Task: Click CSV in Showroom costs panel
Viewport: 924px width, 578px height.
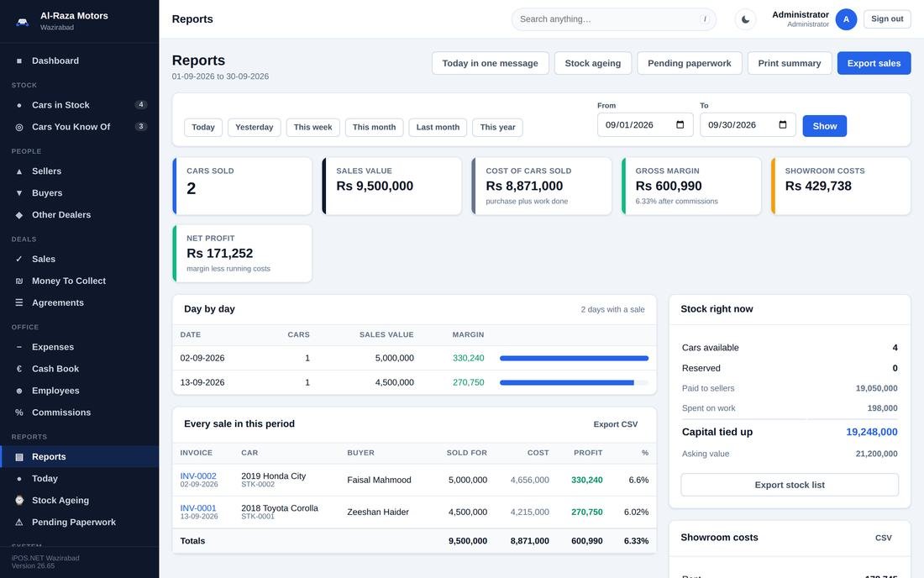Action: pyautogui.click(x=884, y=538)
